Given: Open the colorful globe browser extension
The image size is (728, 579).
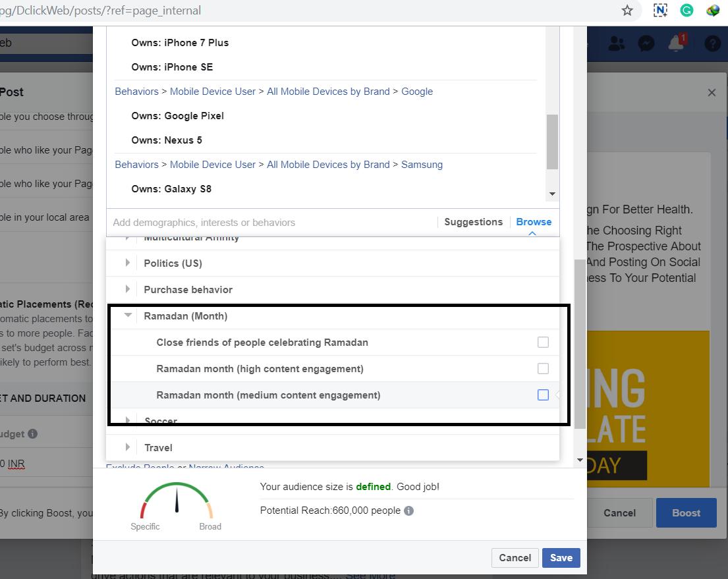Looking at the screenshot, I should [713, 11].
